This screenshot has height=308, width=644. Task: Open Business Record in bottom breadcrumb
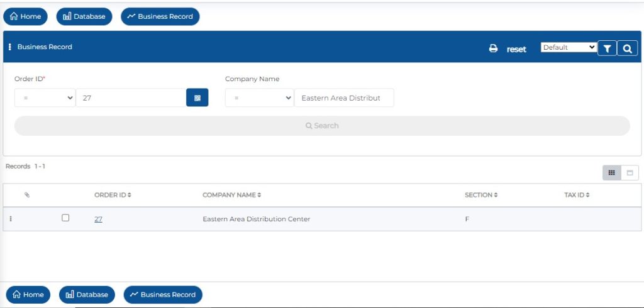click(163, 294)
